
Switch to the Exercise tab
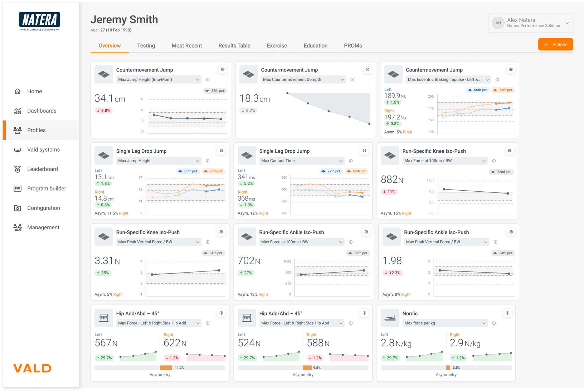coord(277,46)
